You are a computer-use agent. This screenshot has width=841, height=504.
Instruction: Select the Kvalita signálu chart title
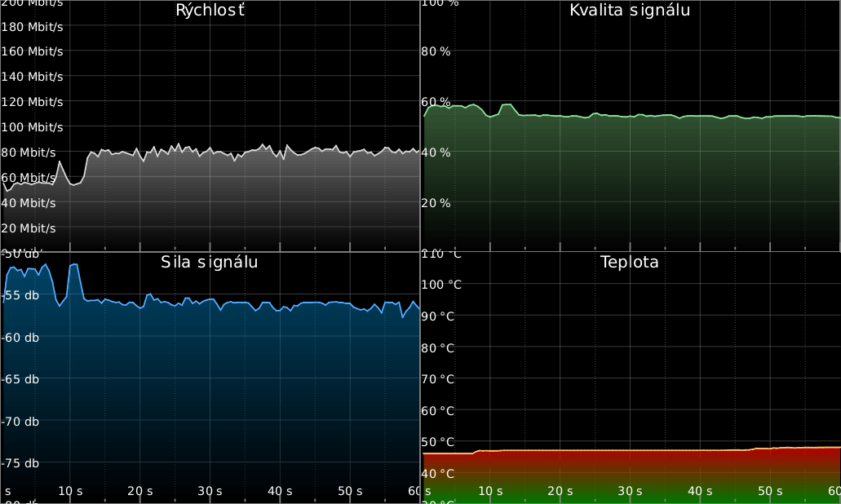[x=630, y=10]
